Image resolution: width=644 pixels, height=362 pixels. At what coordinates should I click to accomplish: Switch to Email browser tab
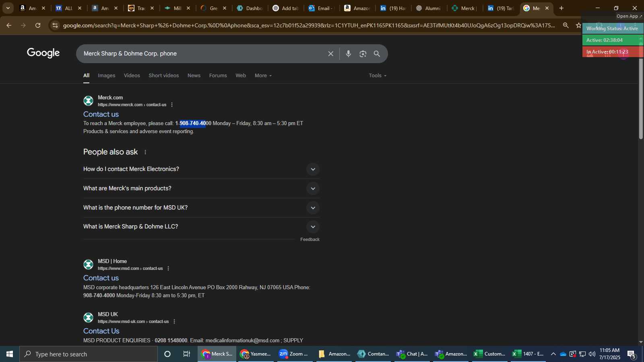pyautogui.click(x=321, y=8)
